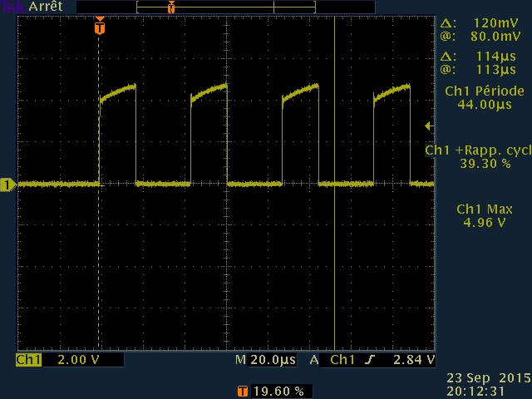This screenshot has width=532, height=399.
Task: Click the Ch1 Max measurement label
Action: [x=485, y=209]
